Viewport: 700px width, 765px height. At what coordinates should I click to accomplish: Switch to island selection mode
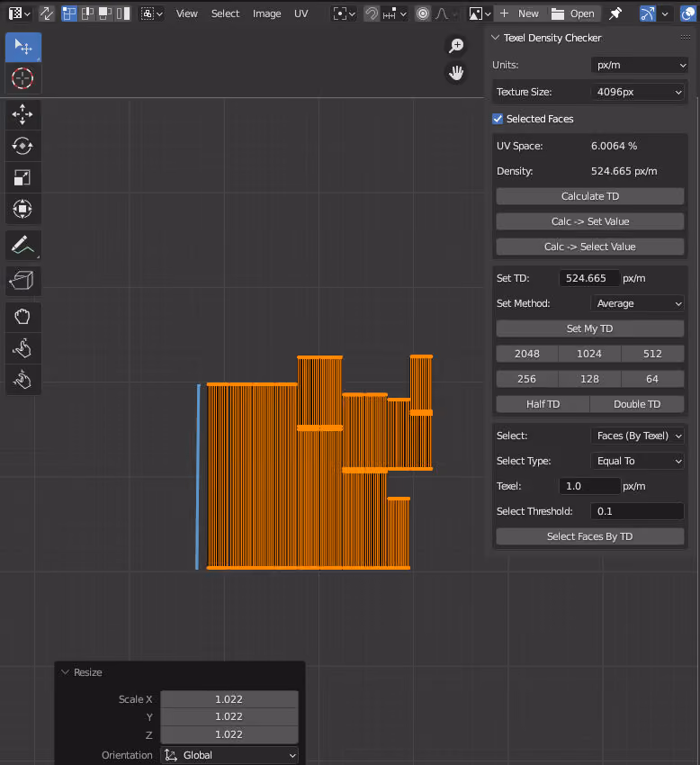[123, 13]
